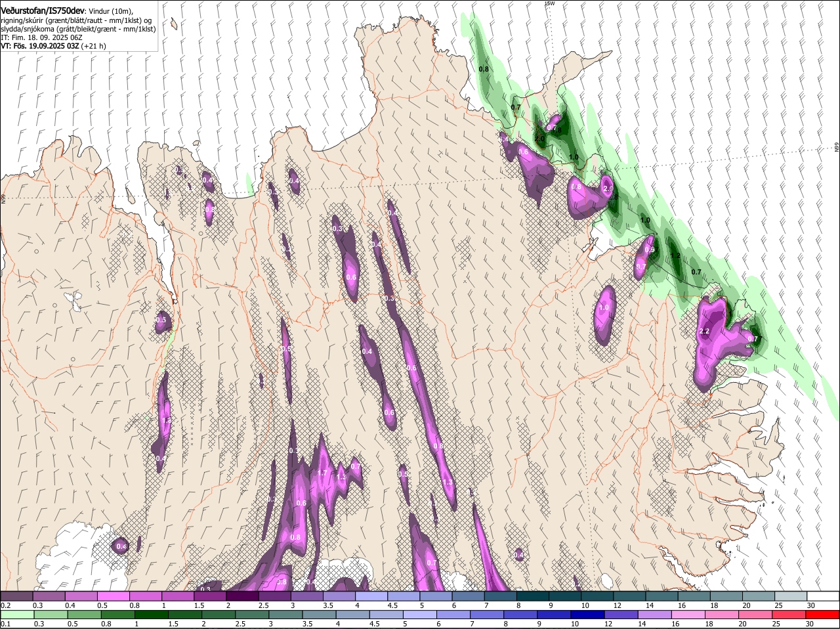The width and height of the screenshot is (840, 629).
Task: Pick bottom legend swatch between 10 and 12
Action: tap(587, 615)
